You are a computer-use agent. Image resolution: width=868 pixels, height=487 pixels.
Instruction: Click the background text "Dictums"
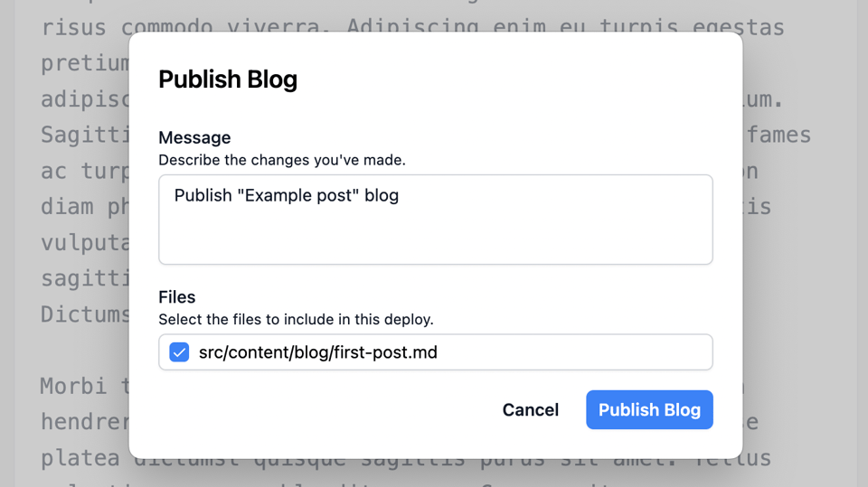click(85, 314)
